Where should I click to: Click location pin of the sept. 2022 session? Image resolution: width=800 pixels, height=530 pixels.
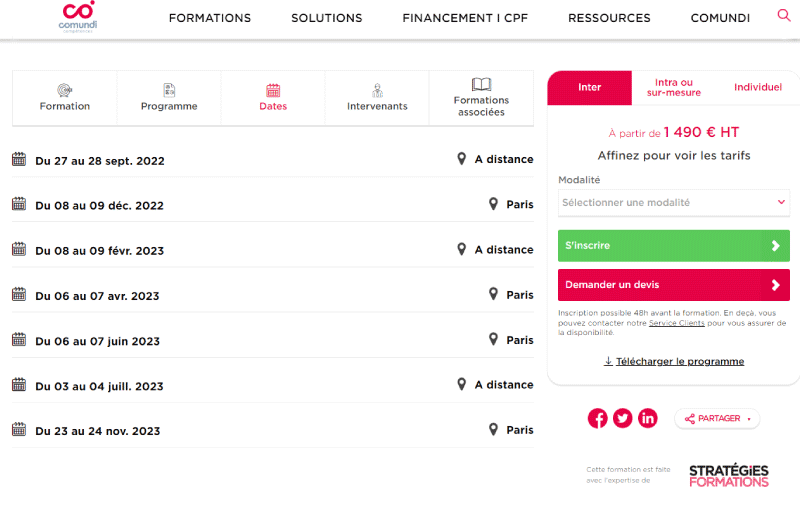coord(461,159)
